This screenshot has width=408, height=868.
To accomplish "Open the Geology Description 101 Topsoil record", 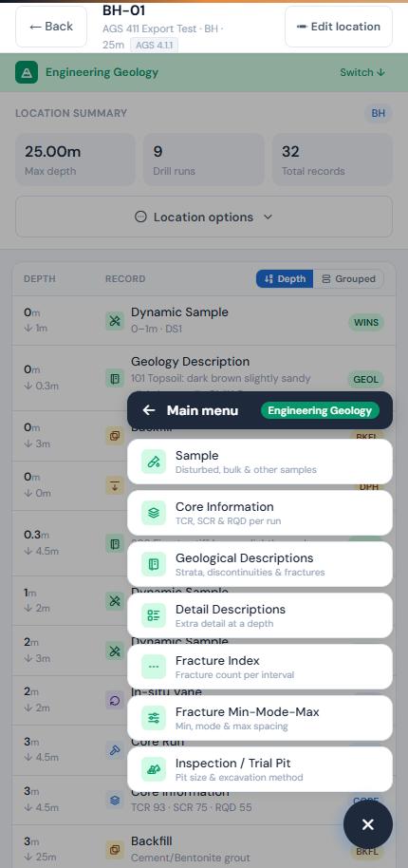I will click(204, 379).
